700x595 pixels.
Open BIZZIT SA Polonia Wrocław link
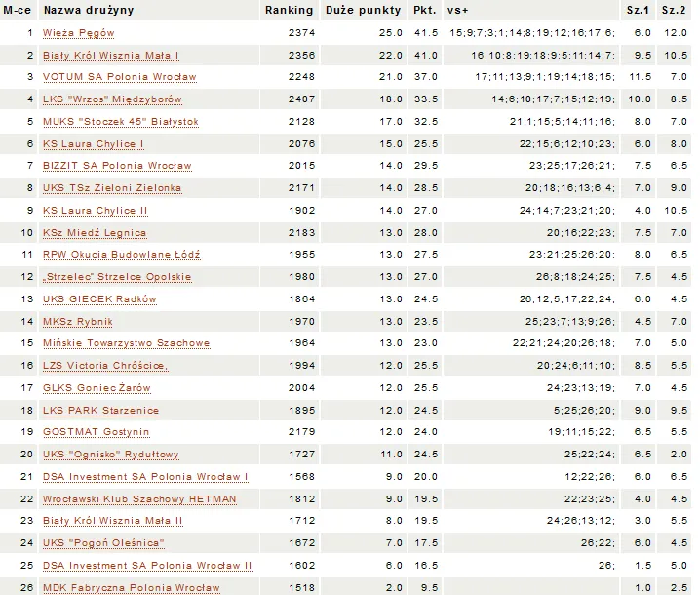(x=117, y=166)
